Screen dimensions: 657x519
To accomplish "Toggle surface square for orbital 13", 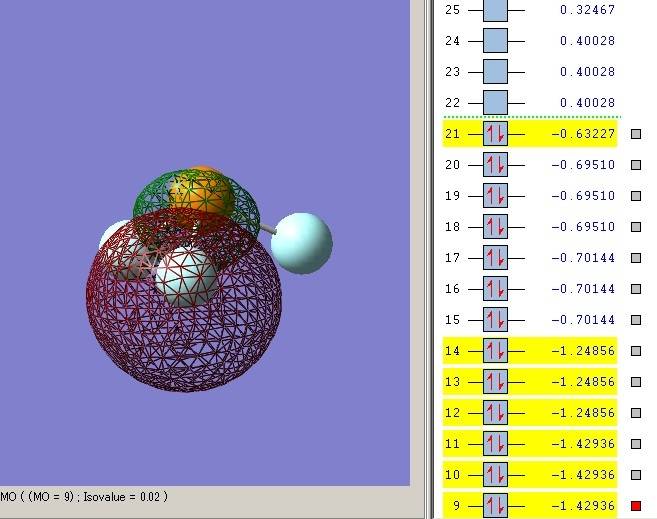I will (636, 382).
